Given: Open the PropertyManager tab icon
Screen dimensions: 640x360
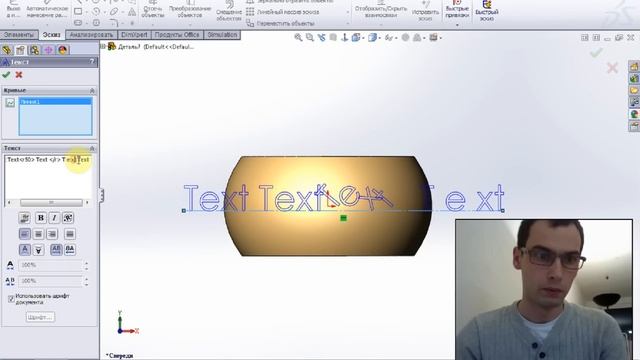Looking at the screenshot, I should pos(20,50).
